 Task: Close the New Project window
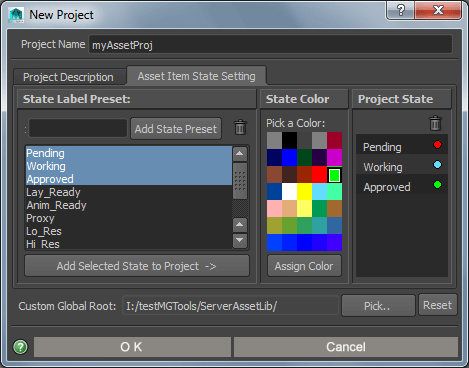coord(438,10)
